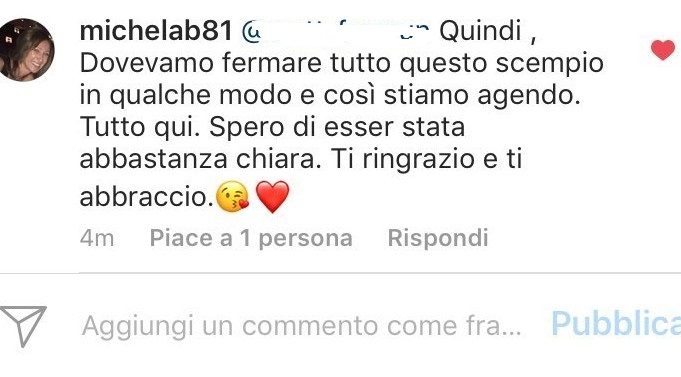This screenshot has width=681, height=377.
Task: View likes via Piace a 1 persona
Action: [251, 238]
